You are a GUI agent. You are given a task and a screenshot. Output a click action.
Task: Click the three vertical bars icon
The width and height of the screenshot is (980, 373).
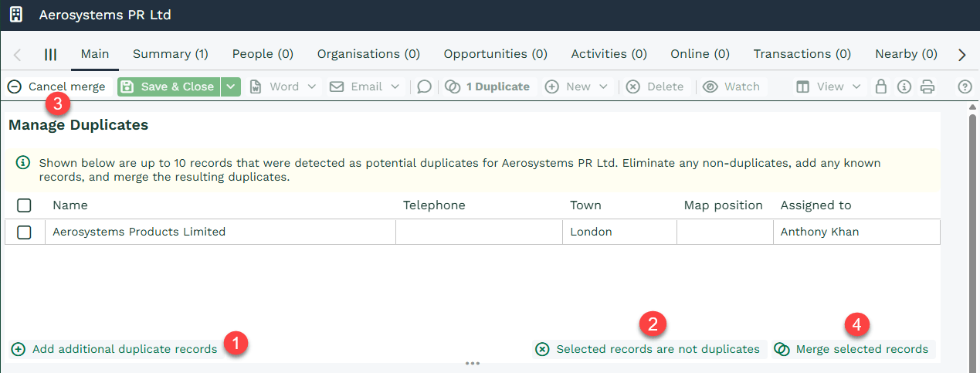(x=50, y=54)
